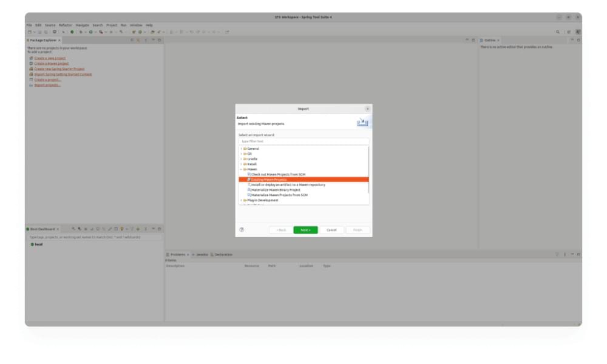Screen dimensions: 607x364
Task: Collapse the Maven folder node
Action: (241, 169)
